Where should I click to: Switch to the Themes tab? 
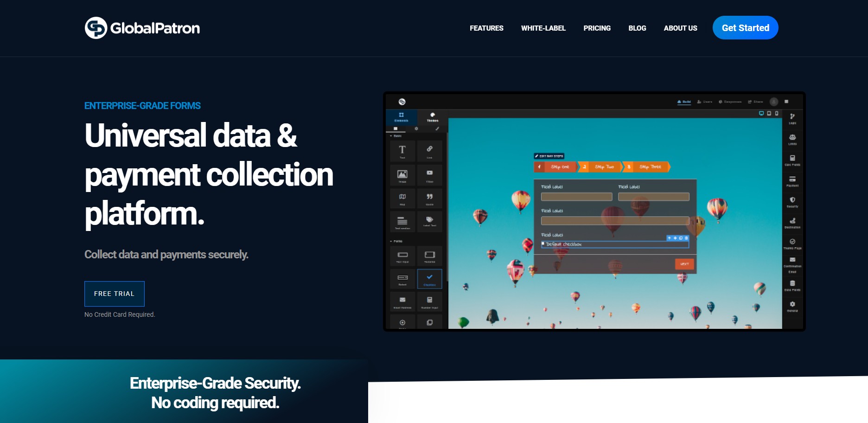432,117
